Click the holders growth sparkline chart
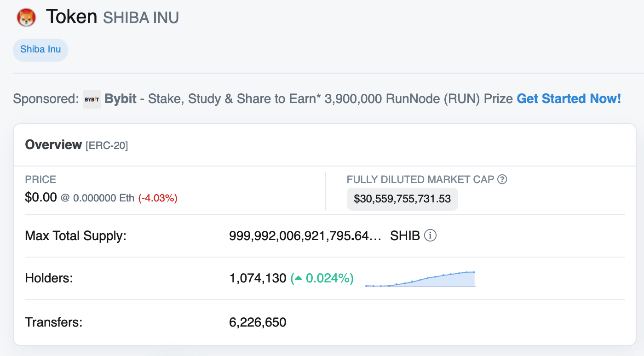The width and height of the screenshot is (644, 356). click(420, 279)
